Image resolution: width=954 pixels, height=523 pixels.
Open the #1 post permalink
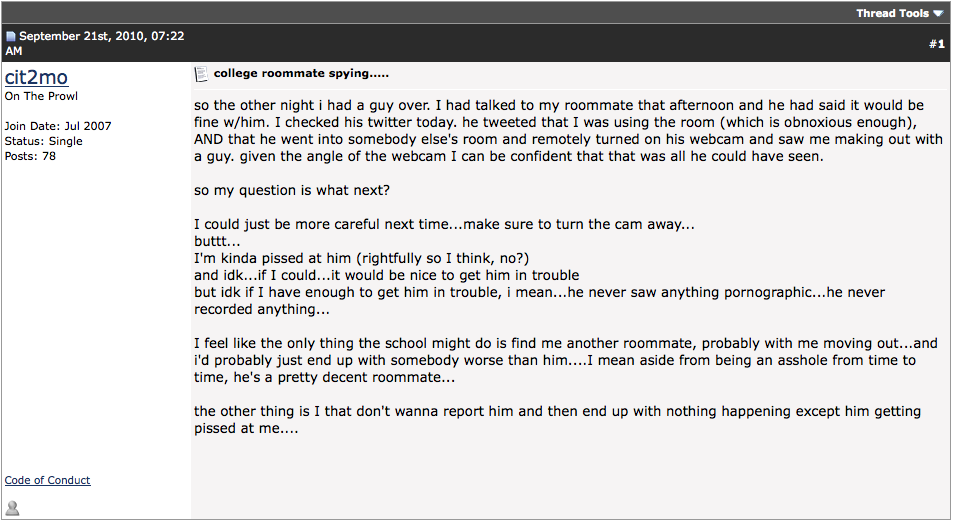pyautogui.click(x=936, y=44)
